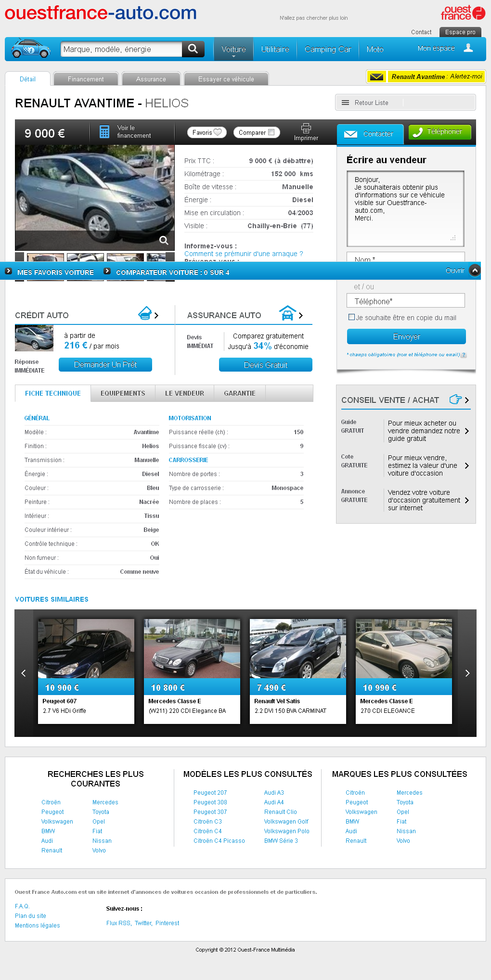Zoom the main car photo with magnifier

(164, 240)
